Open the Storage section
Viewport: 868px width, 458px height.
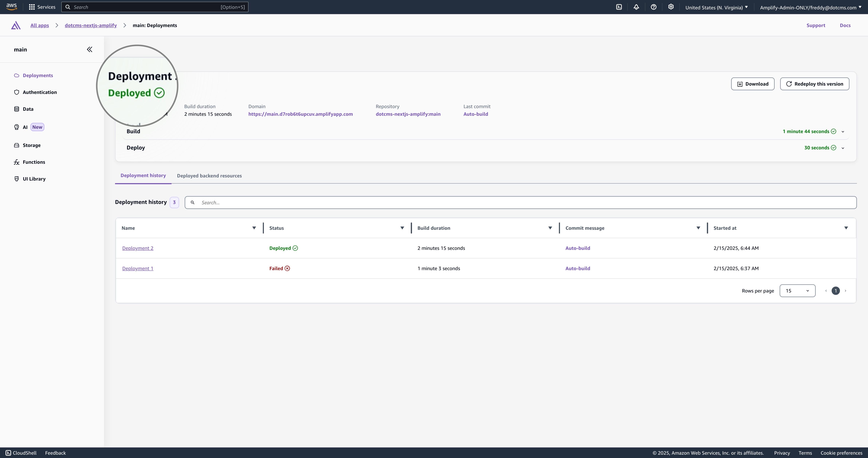point(31,145)
